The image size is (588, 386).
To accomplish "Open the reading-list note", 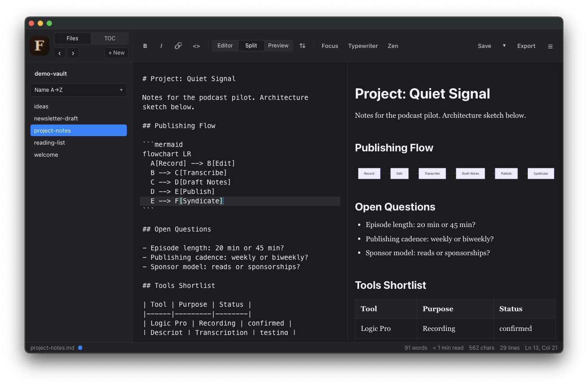I will click(x=78, y=142).
